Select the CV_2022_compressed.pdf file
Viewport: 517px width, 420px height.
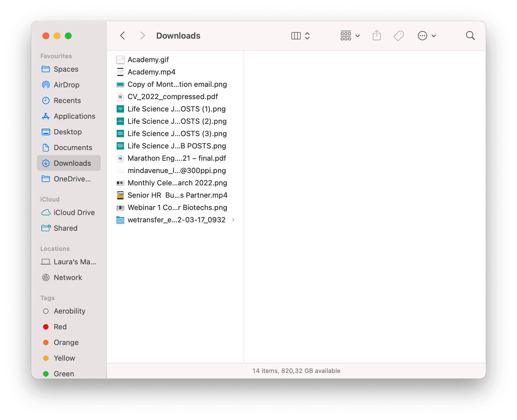[172, 97]
